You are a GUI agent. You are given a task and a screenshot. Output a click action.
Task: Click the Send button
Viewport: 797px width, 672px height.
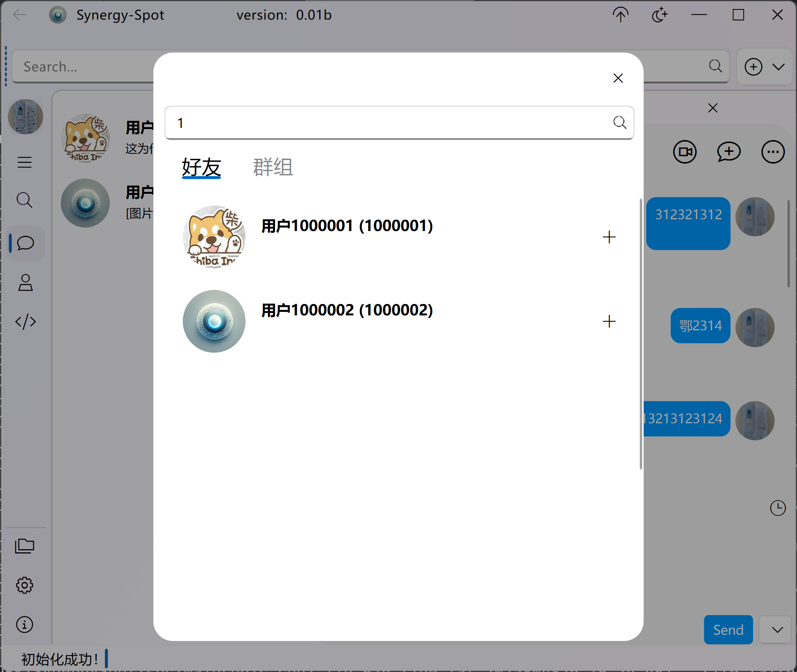[728, 630]
